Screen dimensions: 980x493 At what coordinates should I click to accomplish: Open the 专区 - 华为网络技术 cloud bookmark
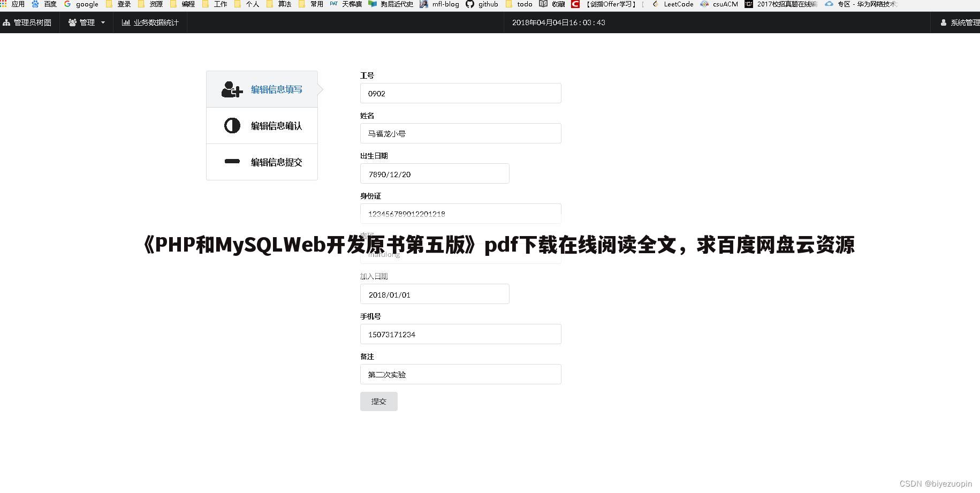pos(862,4)
